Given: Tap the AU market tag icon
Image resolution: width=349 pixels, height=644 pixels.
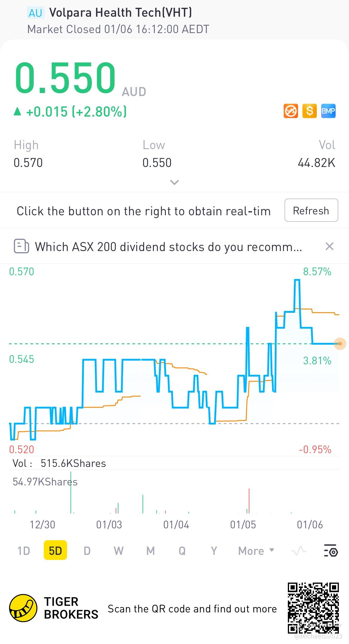Looking at the screenshot, I should click(35, 13).
